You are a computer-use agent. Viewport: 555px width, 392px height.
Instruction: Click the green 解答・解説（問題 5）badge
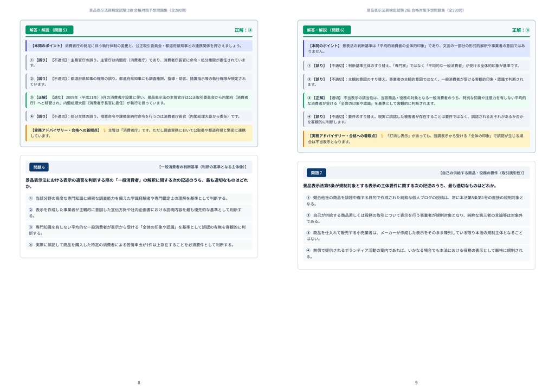tap(49, 30)
